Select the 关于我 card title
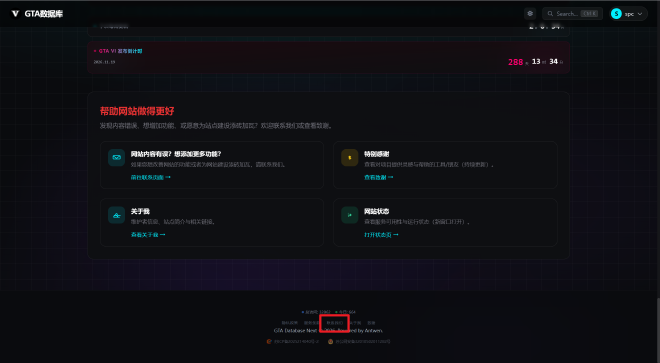Image resolution: width=660 pixels, height=363 pixels. point(140,211)
